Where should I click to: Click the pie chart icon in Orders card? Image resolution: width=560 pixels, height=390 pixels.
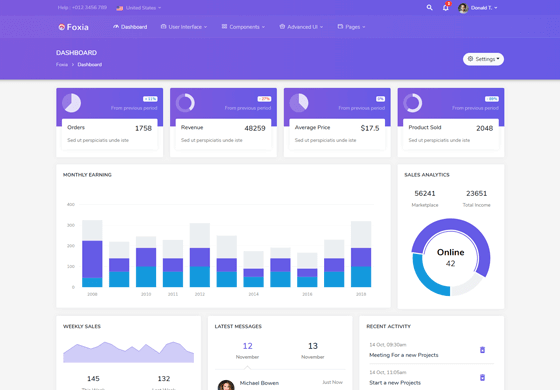tap(72, 103)
